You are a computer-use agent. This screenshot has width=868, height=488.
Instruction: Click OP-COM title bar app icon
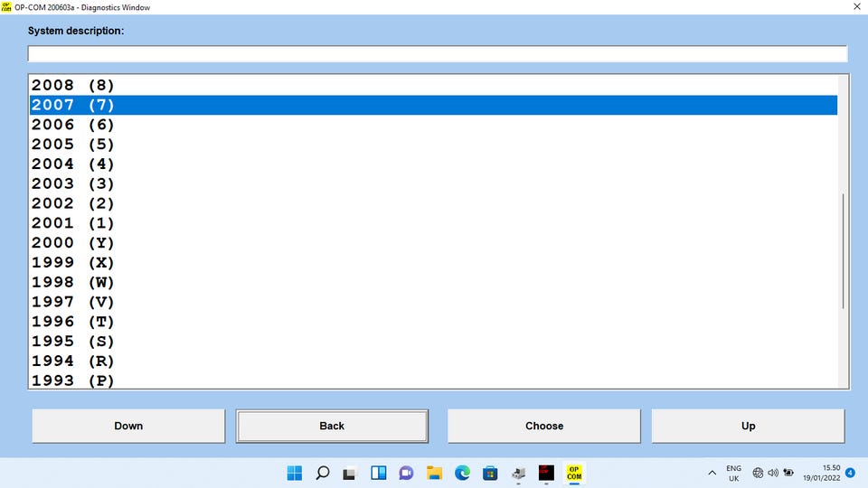point(6,6)
